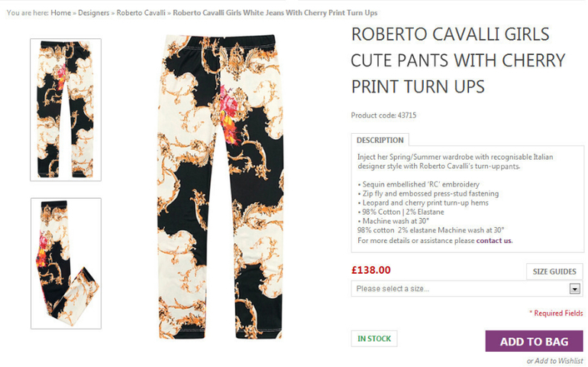Click the In Stock badge

(374, 339)
